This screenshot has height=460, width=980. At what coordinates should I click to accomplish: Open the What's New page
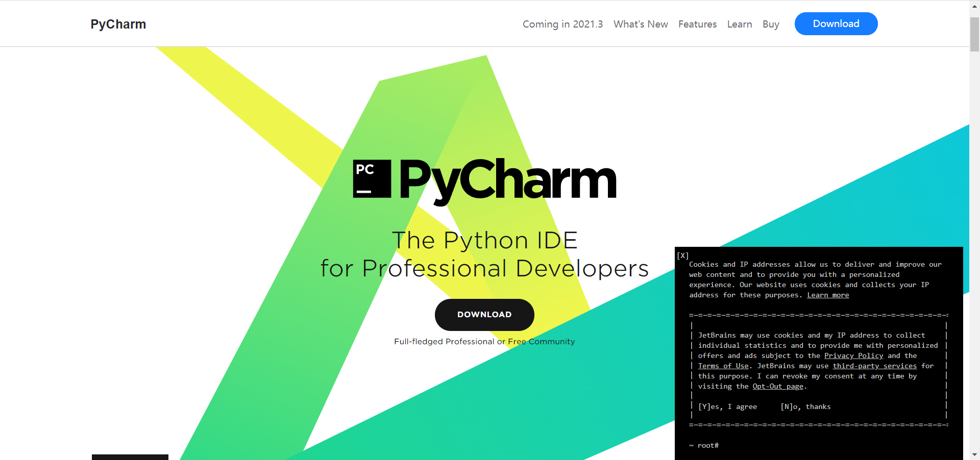pyautogui.click(x=641, y=24)
